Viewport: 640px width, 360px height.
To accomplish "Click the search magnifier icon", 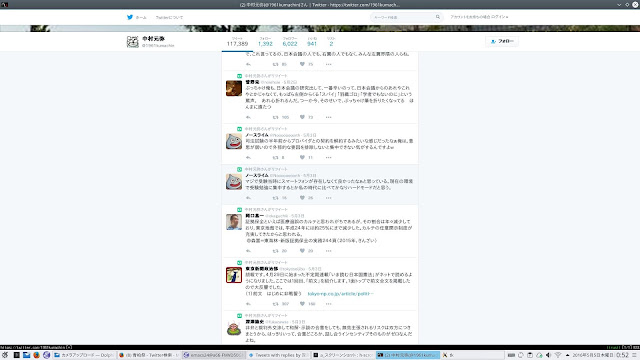I will click(x=438, y=17).
